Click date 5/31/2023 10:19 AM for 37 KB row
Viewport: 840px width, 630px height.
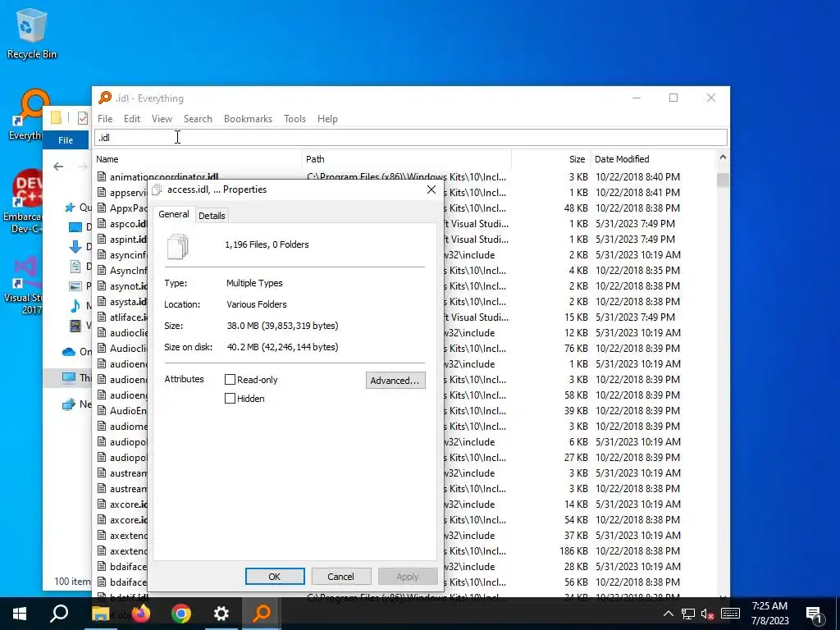[638, 535]
